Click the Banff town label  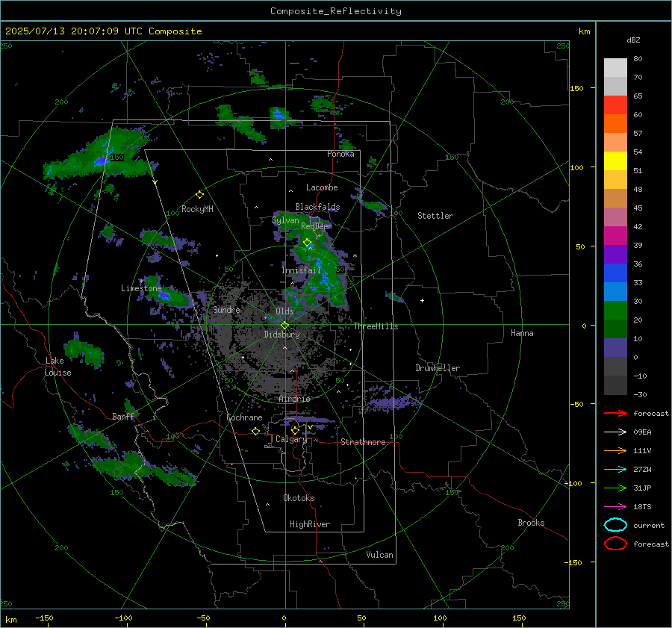click(123, 416)
